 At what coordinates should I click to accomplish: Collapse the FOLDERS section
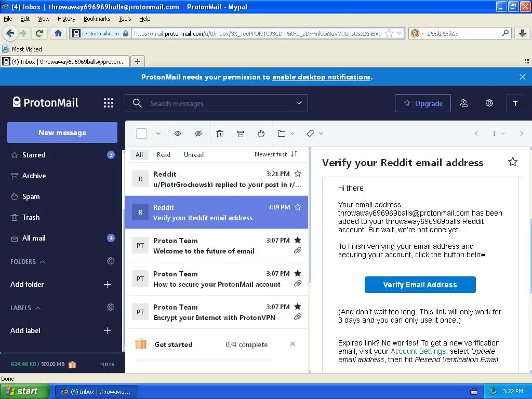point(43,262)
